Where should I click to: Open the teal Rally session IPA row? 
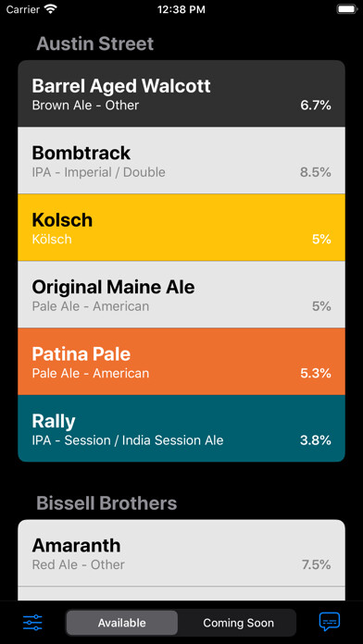(x=181, y=428)
